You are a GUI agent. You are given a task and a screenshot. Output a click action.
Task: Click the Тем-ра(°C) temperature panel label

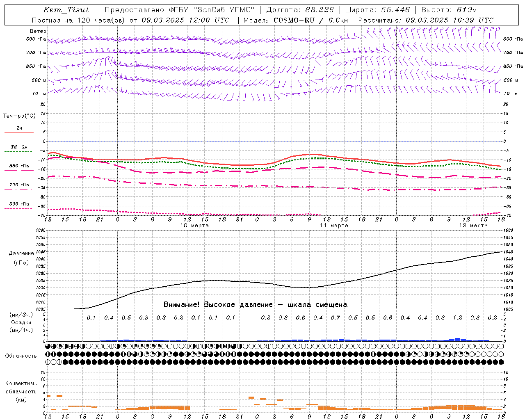coord(19,116)
